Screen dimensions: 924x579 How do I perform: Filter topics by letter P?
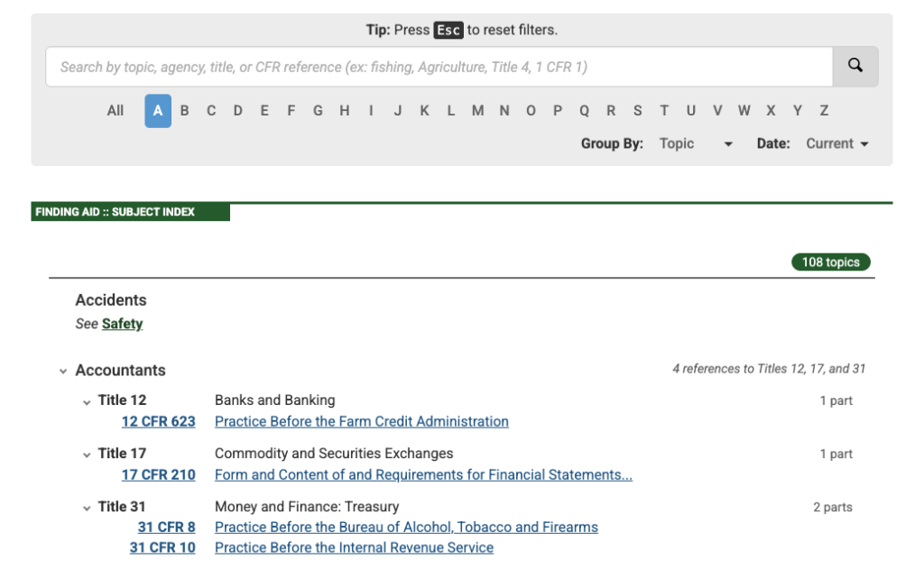pos(558,111)
